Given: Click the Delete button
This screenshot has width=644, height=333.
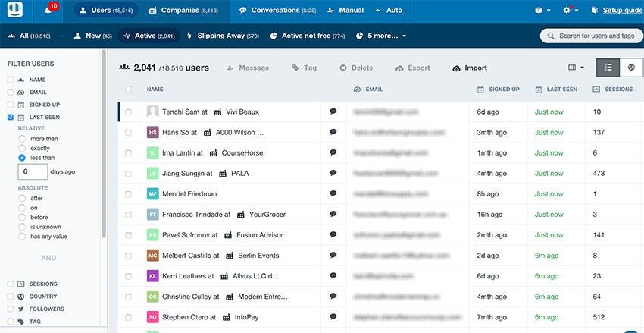Looking at the screenshot, I should click(356, 68).
